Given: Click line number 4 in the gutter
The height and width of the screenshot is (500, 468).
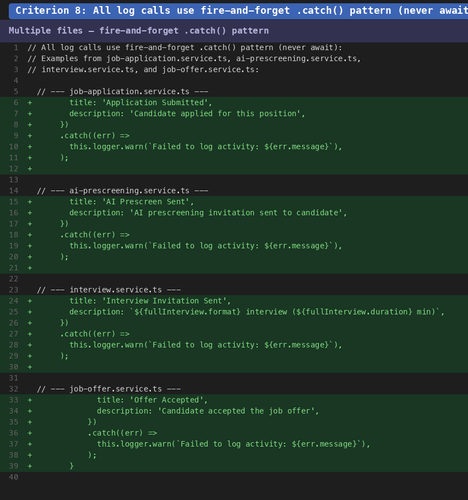Looking at the screenshot, I should coord(16,80).
